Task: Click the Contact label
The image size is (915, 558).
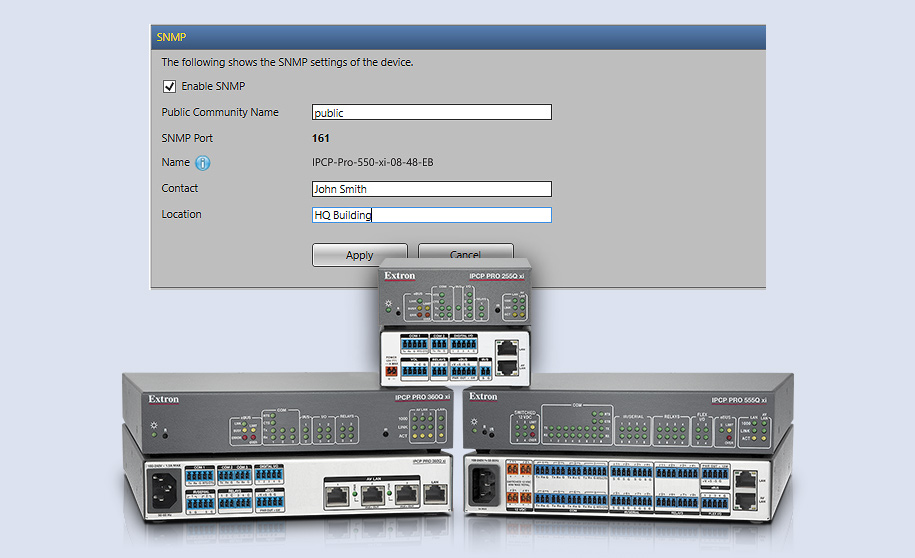Action: 180,188
